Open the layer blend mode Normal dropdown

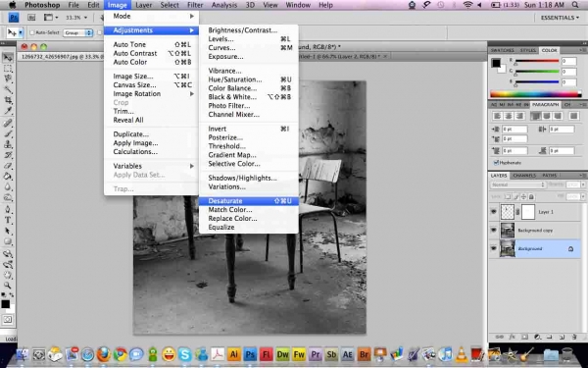[517, 184]
